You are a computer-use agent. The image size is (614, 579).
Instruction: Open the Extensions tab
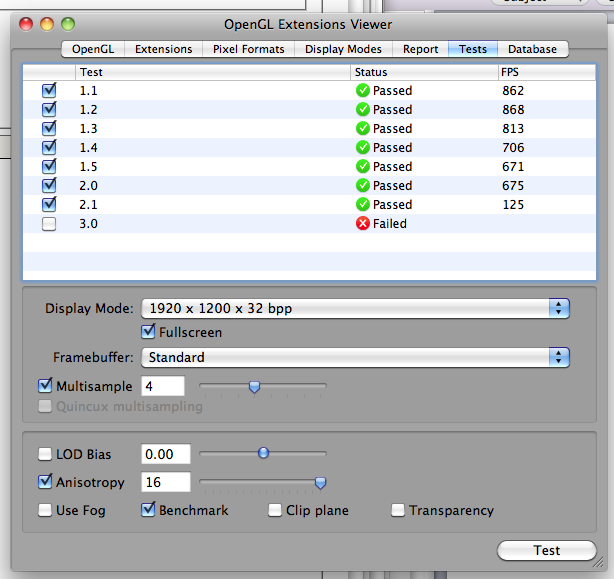point(164,49)
